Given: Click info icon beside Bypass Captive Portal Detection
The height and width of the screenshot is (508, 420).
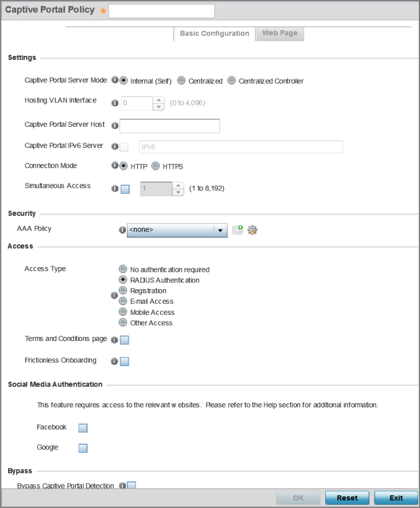Looking at the screenshot, I should tap(122, 485).
